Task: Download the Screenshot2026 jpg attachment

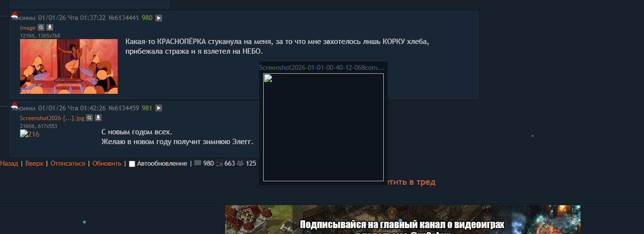Action: coord(98,118)
